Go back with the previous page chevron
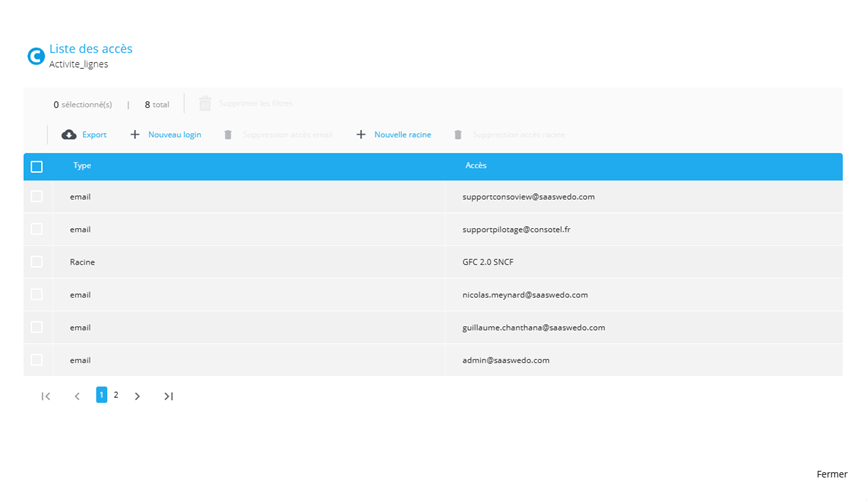Image resolution: width=867 pixels, height=501 pixels. click(x=77, y=396)
